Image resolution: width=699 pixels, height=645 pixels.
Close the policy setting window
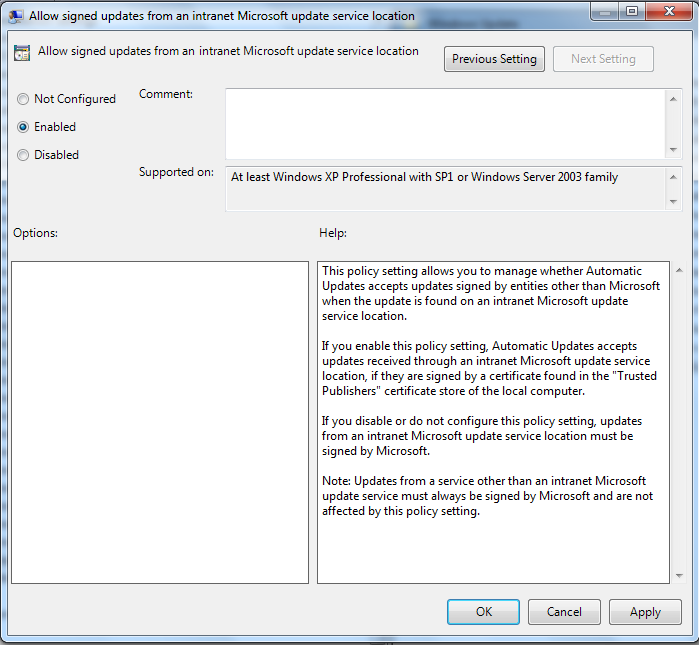click(669, 12)
